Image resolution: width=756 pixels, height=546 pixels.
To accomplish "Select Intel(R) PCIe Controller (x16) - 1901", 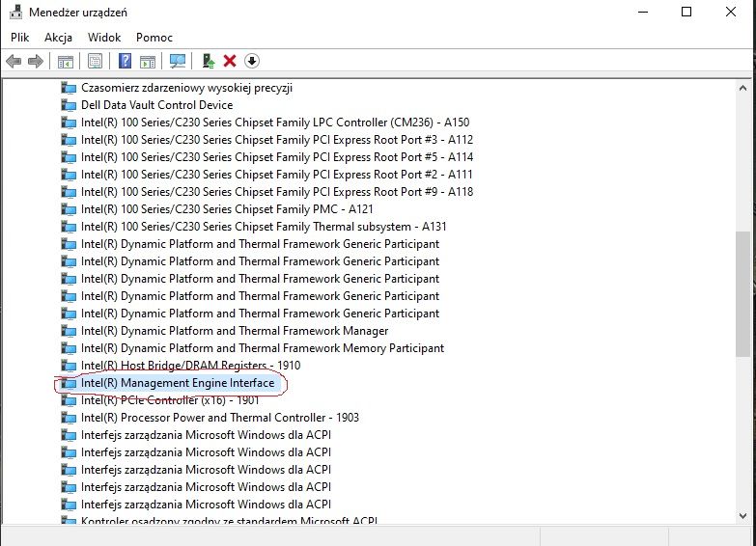I will coord(170,400).
